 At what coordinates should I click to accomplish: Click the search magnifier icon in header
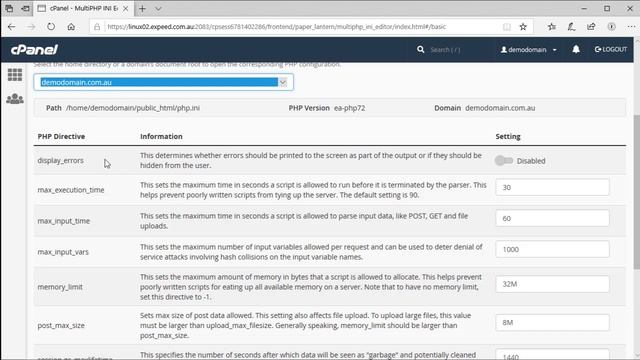[x=420, y=49]
